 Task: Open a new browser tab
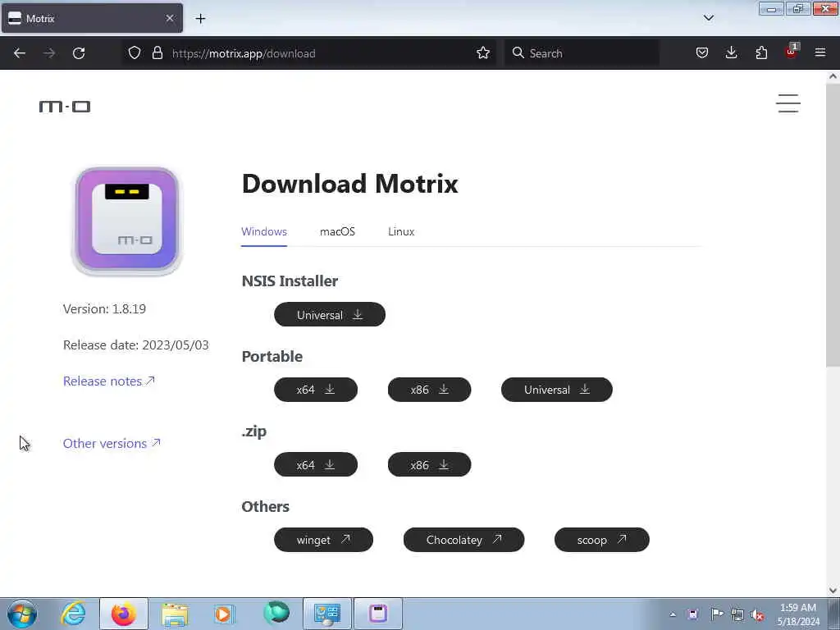tap(200, 19)
